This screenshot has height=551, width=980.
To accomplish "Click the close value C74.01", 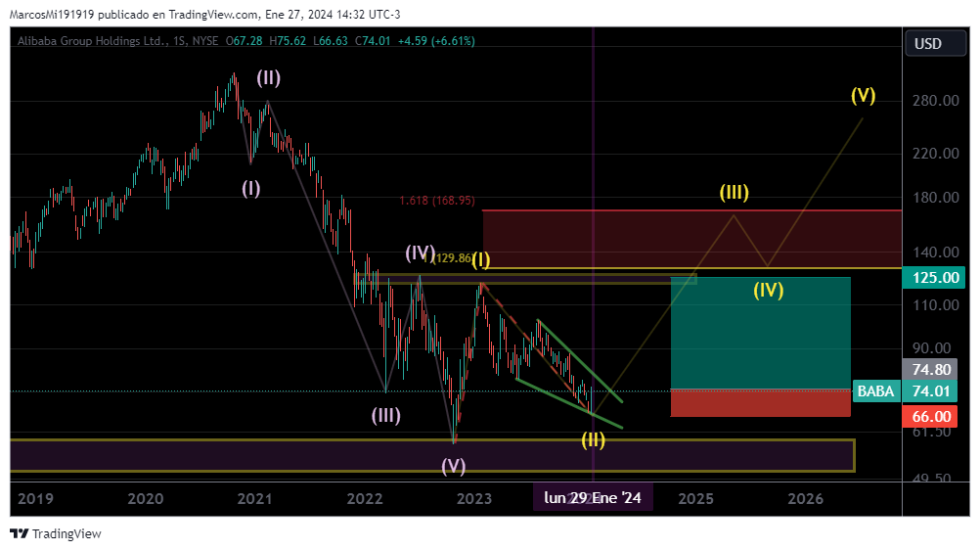I will [373, 41].
